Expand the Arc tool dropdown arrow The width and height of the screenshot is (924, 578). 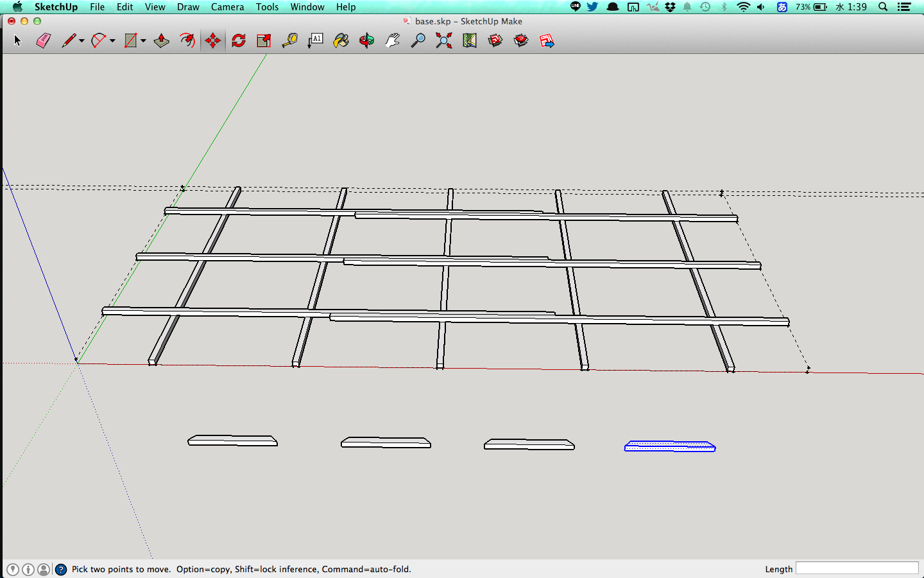click(112, 41)
